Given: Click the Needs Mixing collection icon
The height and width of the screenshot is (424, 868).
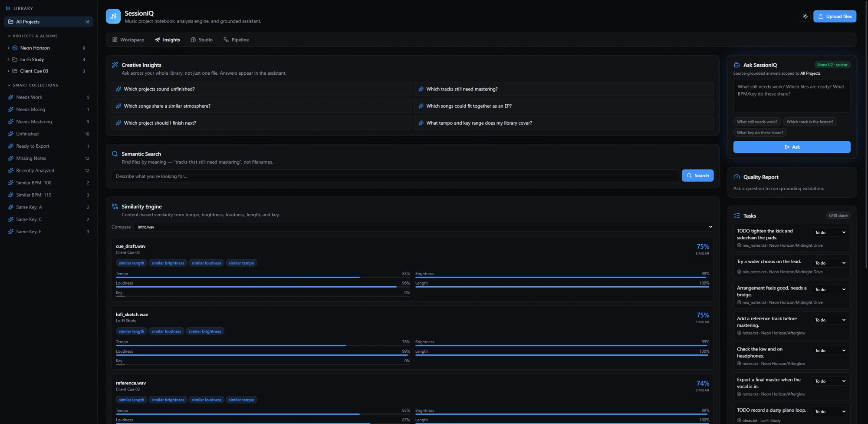Looking at the screenshot, I should [11, 109].
